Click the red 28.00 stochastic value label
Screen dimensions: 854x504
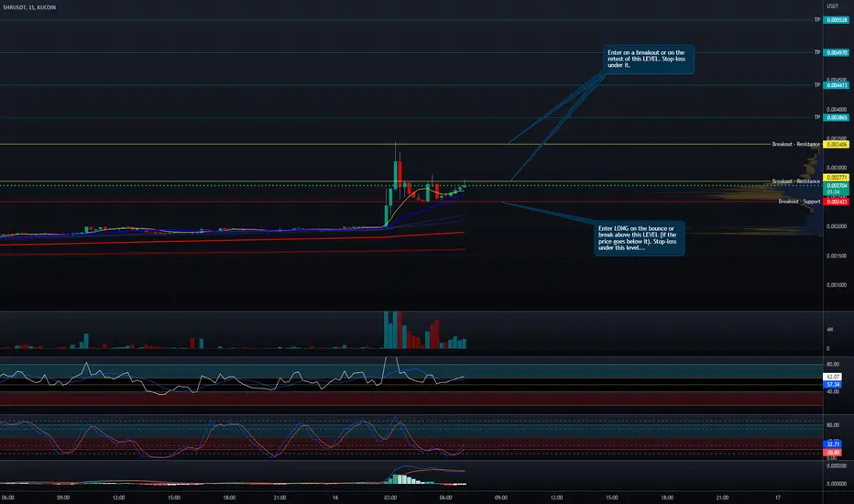(x=833, y=453)
